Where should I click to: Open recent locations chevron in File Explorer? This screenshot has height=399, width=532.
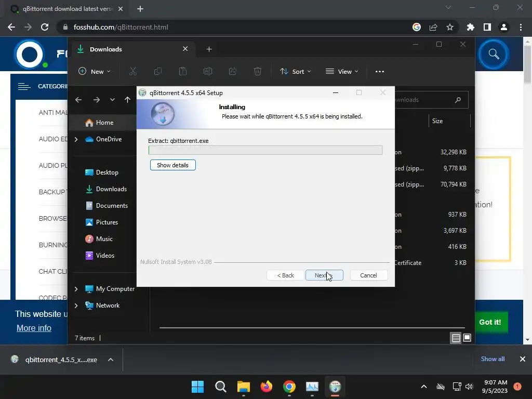[112, 100]
